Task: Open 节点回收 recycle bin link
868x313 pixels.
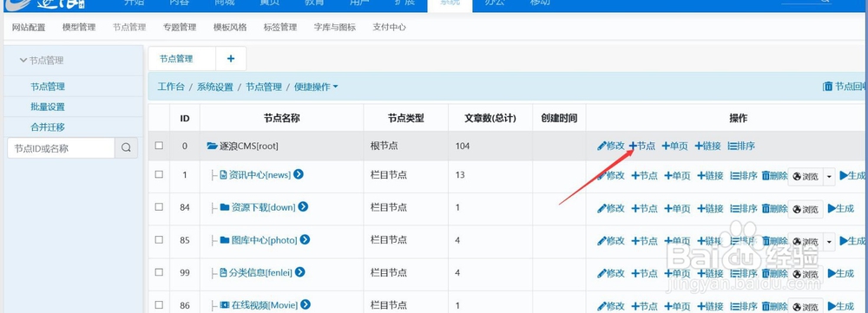Action: (x=845, y=86)
